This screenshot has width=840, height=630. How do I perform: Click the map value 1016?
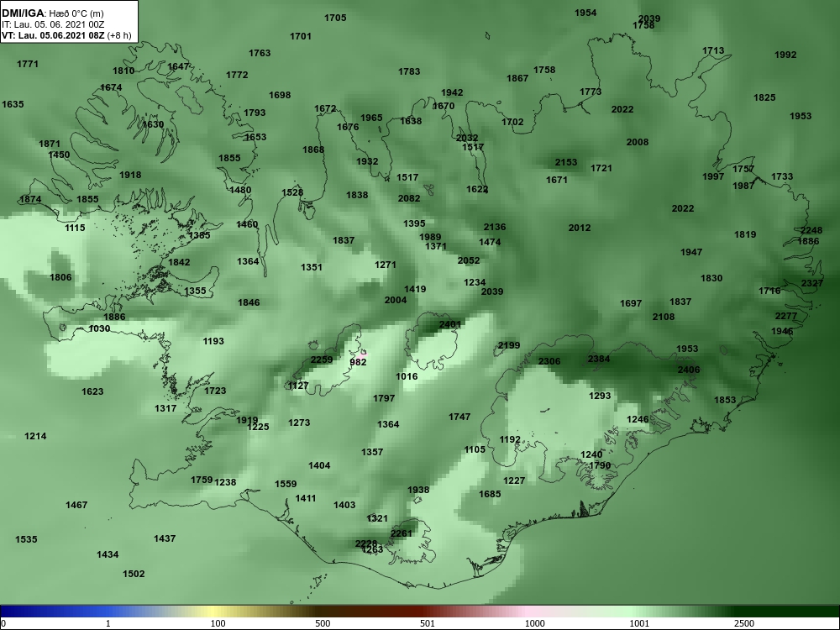click(x=407, y=376)
